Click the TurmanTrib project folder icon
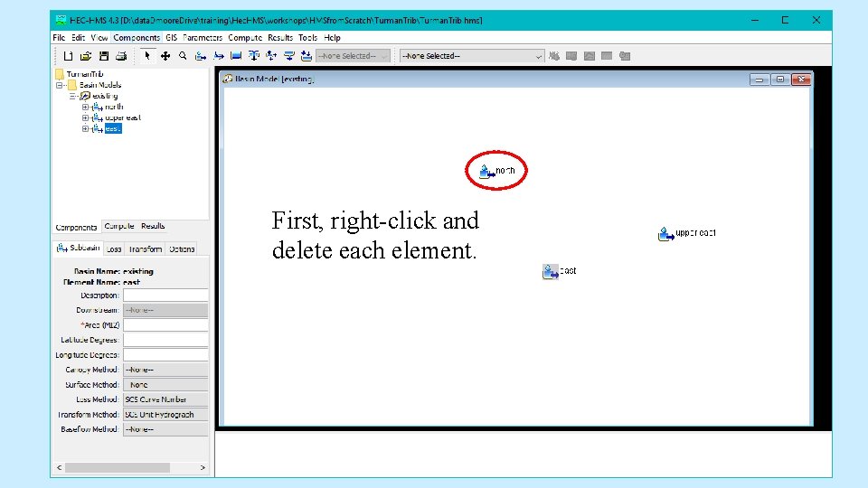 coord(60,74)
